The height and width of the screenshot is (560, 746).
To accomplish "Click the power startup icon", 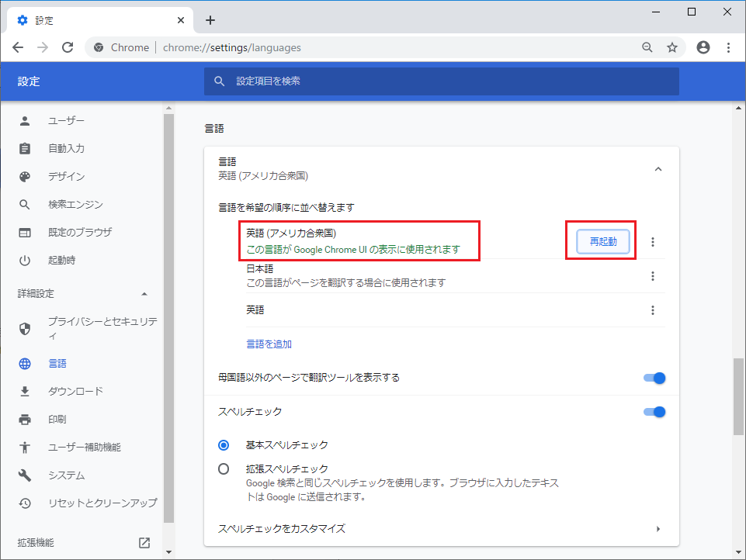I will (25, 261).
